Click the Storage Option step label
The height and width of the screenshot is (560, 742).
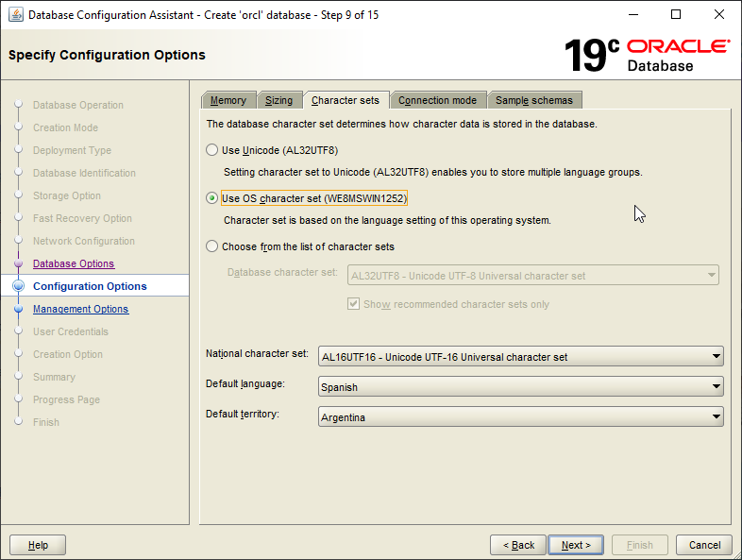pyautogui.click(x=67, y=196)
